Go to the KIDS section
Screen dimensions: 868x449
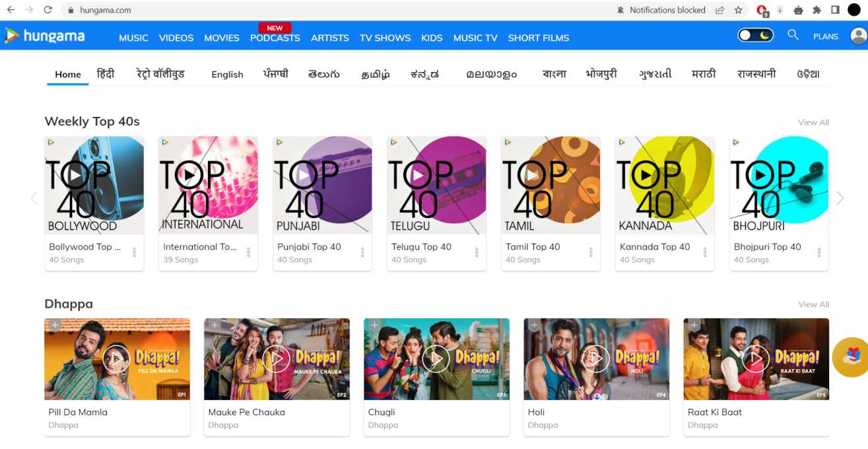click(x=432, y=38)
